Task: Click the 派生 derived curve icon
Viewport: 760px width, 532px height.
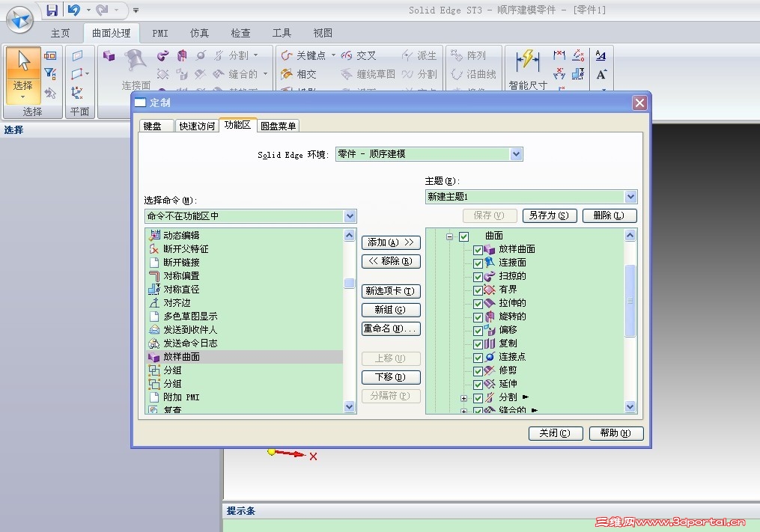Action: 407,55
